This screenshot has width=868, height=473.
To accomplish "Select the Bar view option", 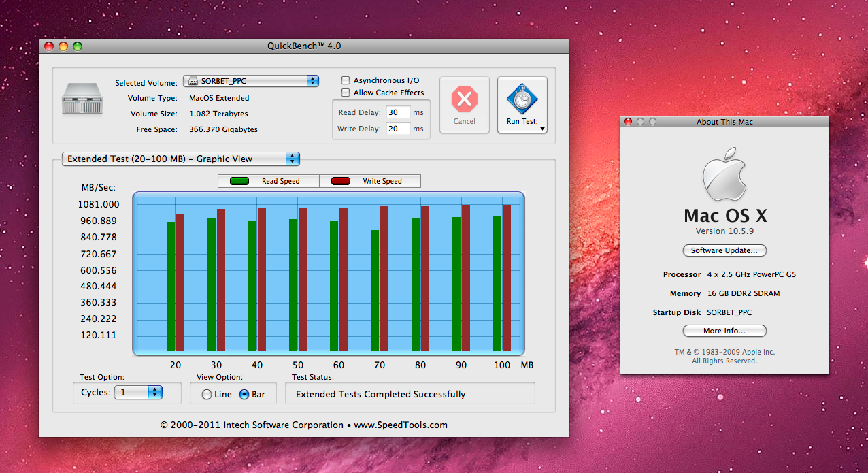I will (x=244, y=394).
